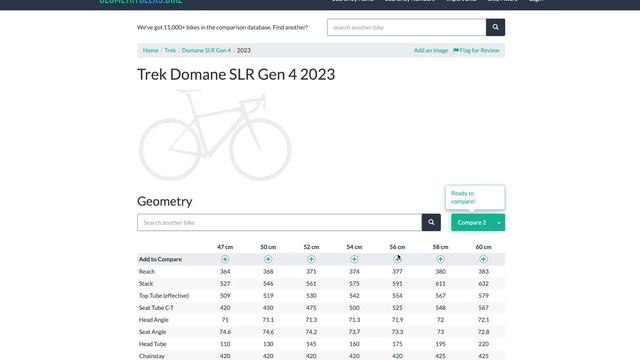Click the Geometry section search magnifier button
640x360 pixels.
click(431, 222)
